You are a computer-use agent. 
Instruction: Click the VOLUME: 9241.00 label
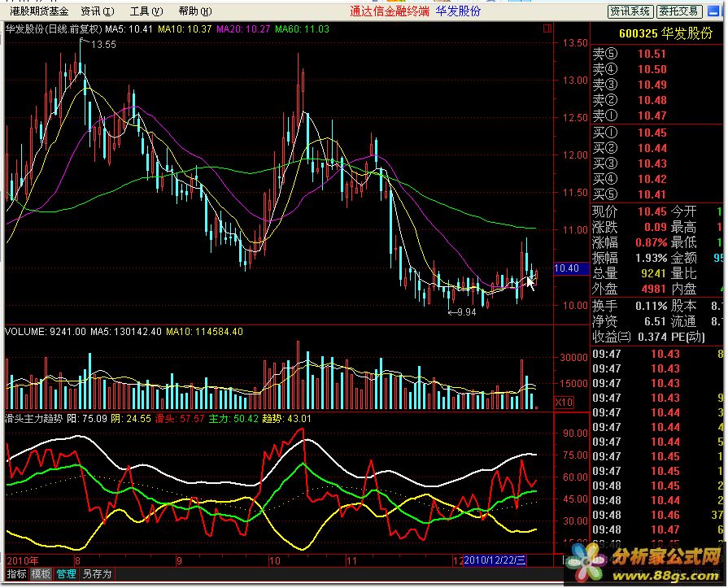click(46, 332)
